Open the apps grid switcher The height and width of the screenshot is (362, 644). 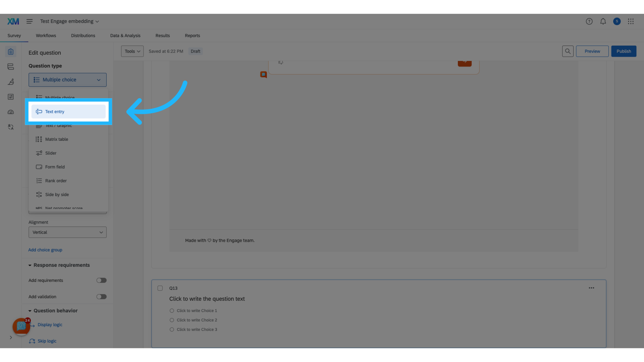point(631,21)
